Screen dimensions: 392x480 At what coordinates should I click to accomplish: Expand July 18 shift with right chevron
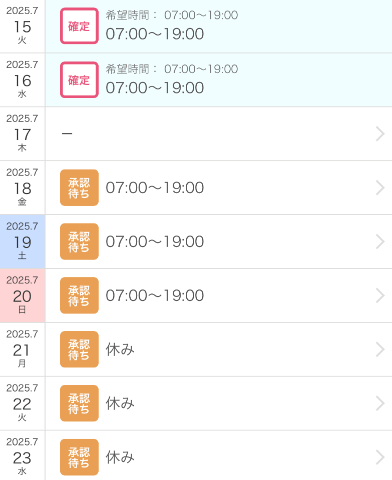coord(380,188)
